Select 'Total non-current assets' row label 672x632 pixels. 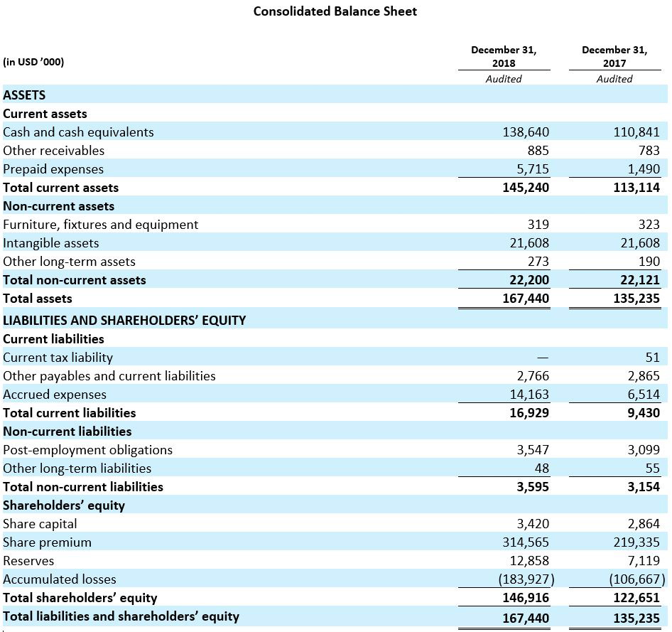click(75, 280)
